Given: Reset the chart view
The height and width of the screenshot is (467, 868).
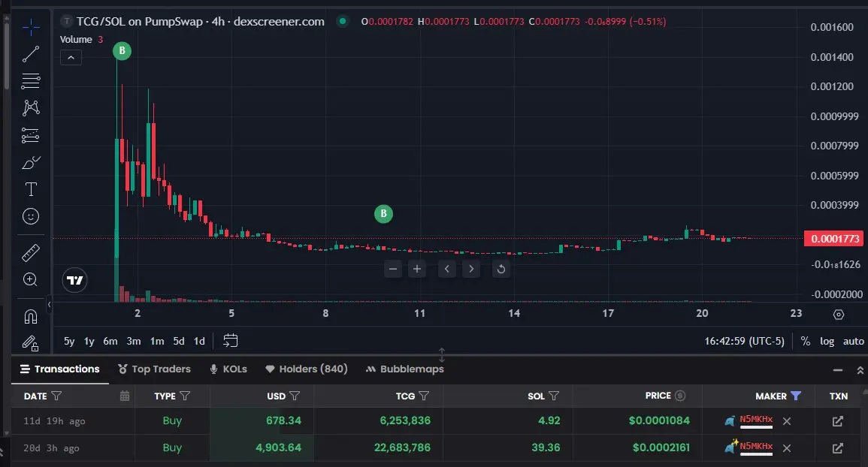Looking at the screenshot, I should point(501,269).
